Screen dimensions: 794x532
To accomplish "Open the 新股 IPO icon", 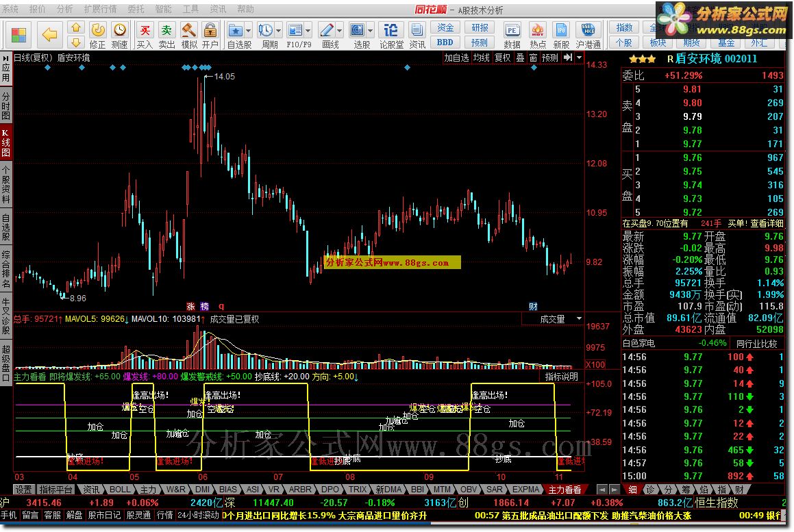I will click(x=561, y=30).
